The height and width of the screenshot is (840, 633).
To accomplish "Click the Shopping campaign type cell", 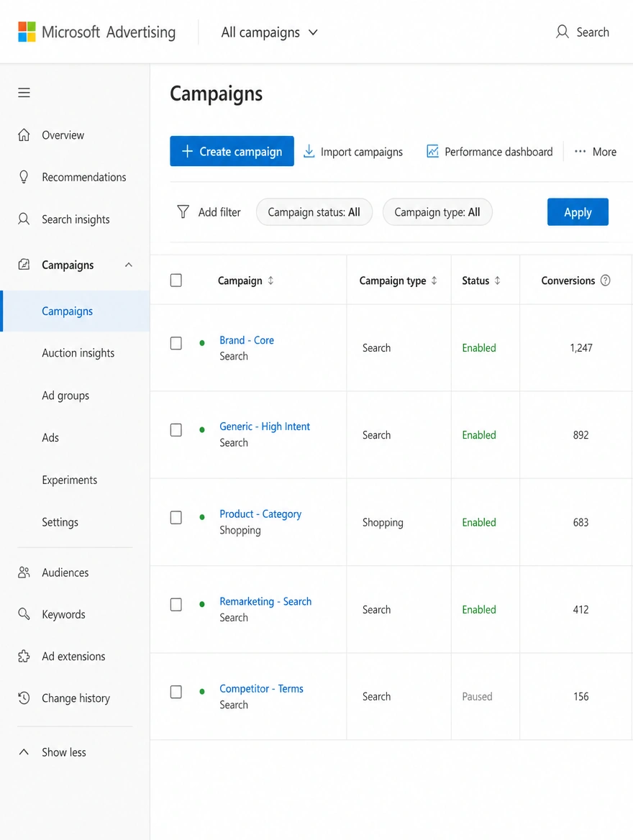I will [x=383, y=522].
